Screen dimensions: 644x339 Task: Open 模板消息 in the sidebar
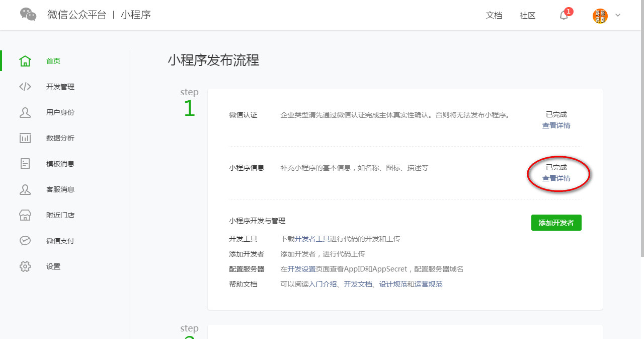60,164
